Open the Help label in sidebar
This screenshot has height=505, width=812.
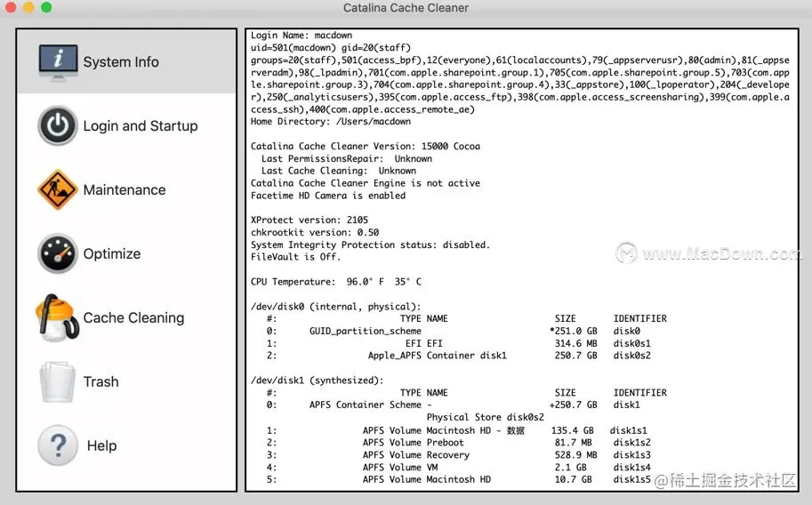101,445
